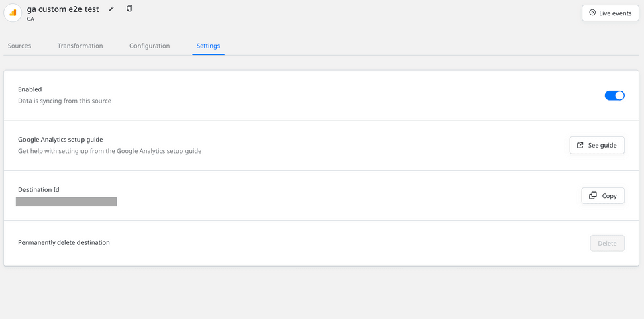644x319 pixels.
Task: Click the Google Analytics logo icon
Action: 13,13
